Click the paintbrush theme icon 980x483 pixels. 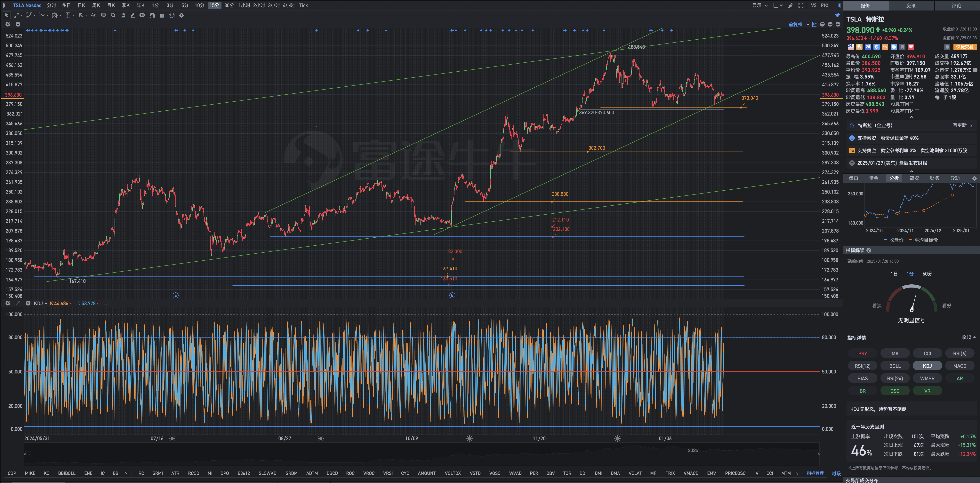[x=791, y=5]
